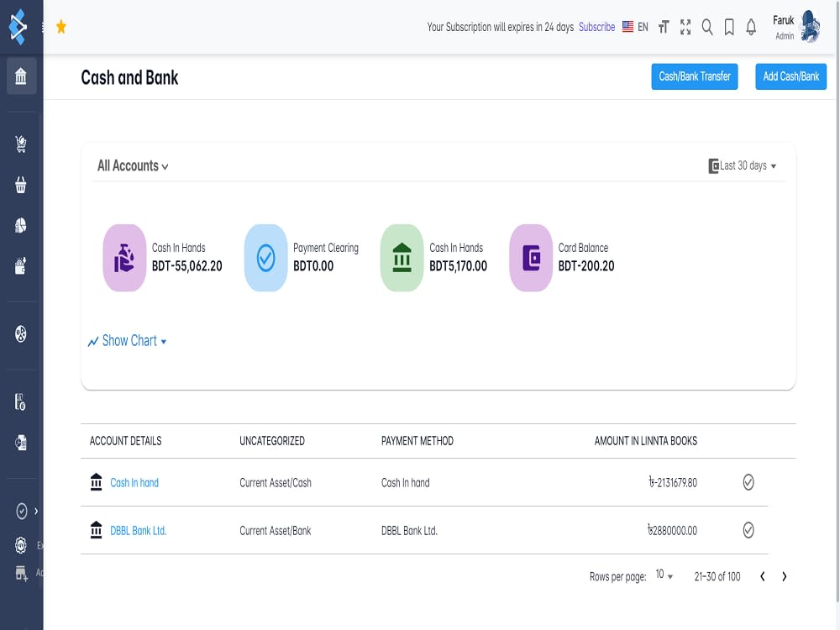Click the BDT-55,062.20 balance value
The image size is (840, 630).
point(187,266)
